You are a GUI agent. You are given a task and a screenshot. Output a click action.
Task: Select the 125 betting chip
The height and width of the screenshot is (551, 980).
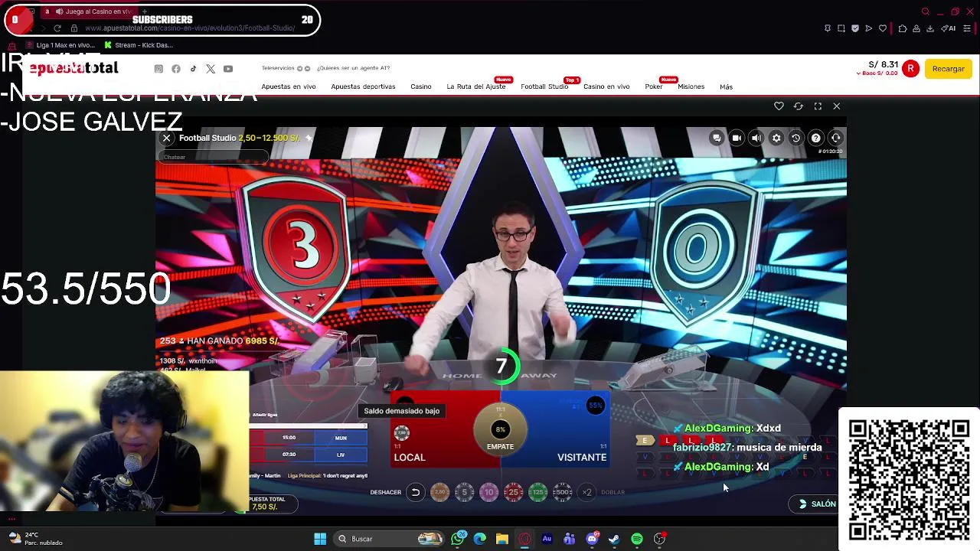(538, 492)
